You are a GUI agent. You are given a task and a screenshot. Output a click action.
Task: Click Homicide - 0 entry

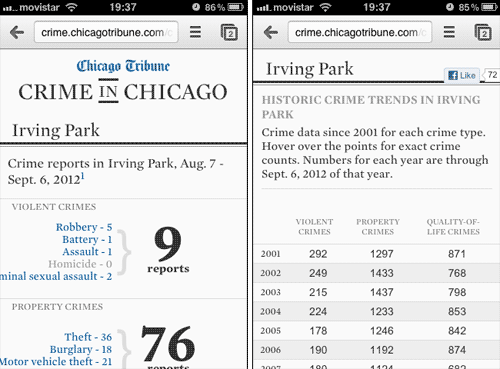80,264
